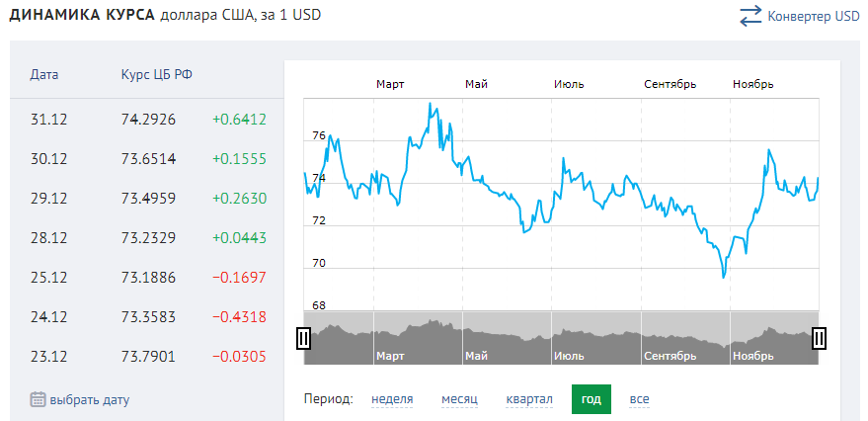The image size is (868, 421).
Task: Choose the 'квартал' period option
Action: pos(529,399)
